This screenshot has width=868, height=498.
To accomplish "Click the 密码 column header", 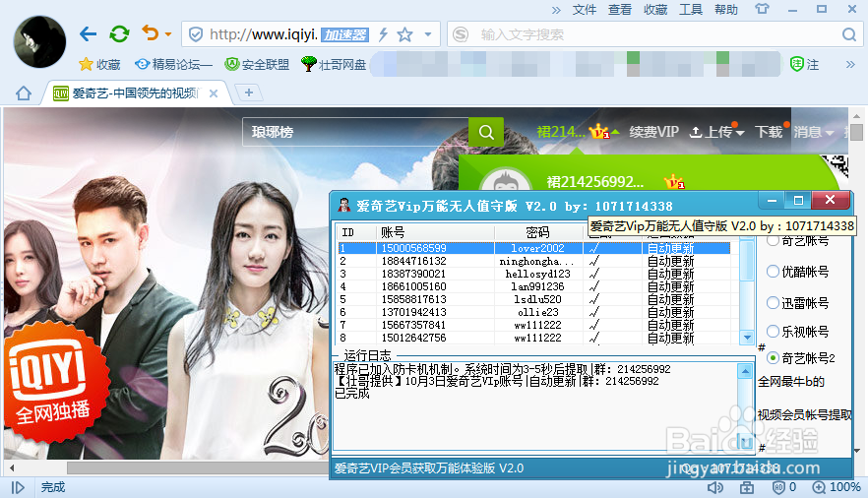I will pos(538,232).
